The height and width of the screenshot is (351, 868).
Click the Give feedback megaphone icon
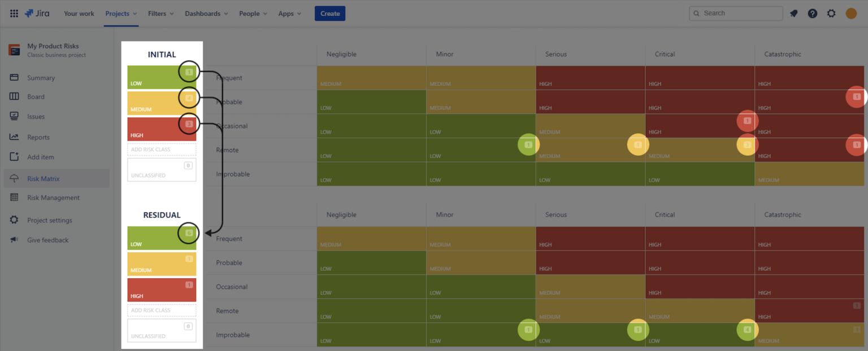14,240
